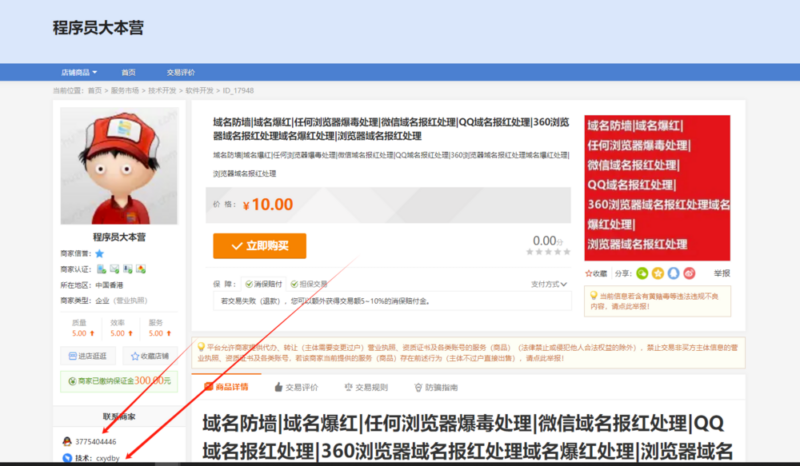800x466 pixels.
Task: Open 交易评价 in the blue navbar
Action: (x=181, y=72)
